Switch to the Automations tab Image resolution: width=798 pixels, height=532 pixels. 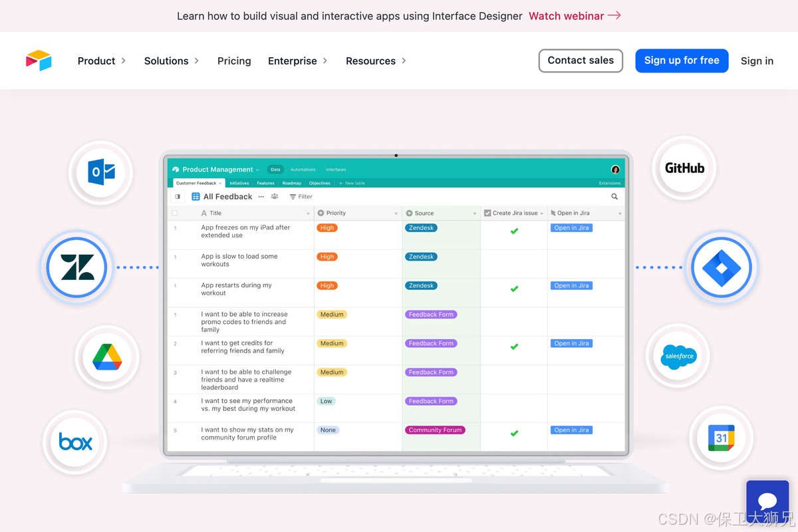coord(303,170)
